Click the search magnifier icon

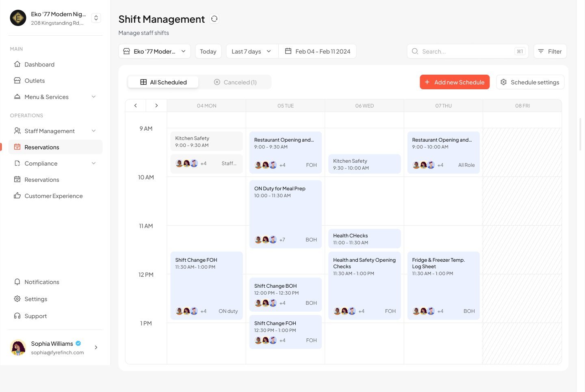[415, 51]
